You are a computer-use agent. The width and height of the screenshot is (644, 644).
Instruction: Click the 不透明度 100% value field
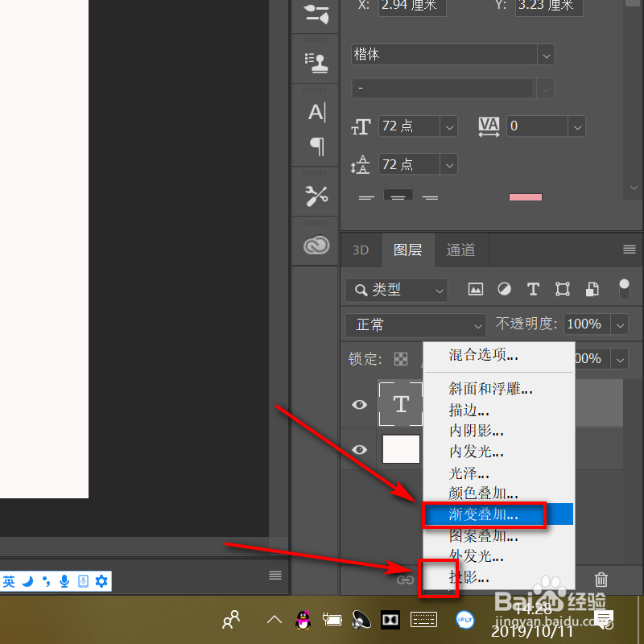point(587,324)
